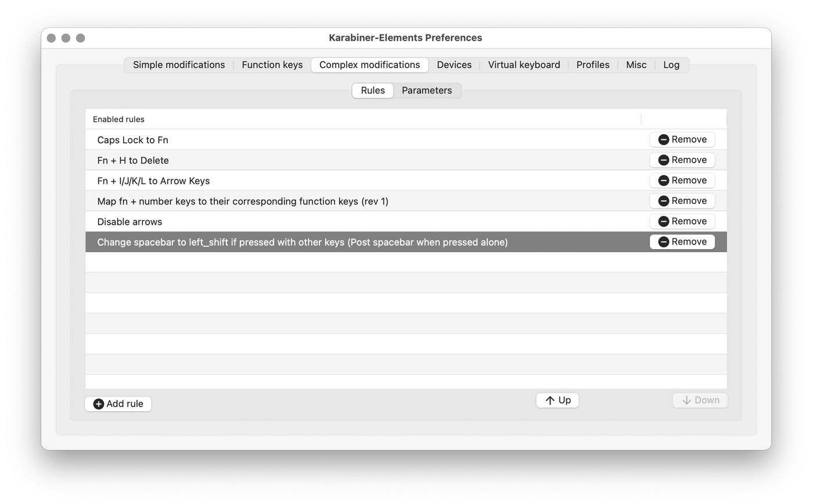Viewport: 813px width, 504px height.
Task: Click the Add rule button
Action: 118,404
